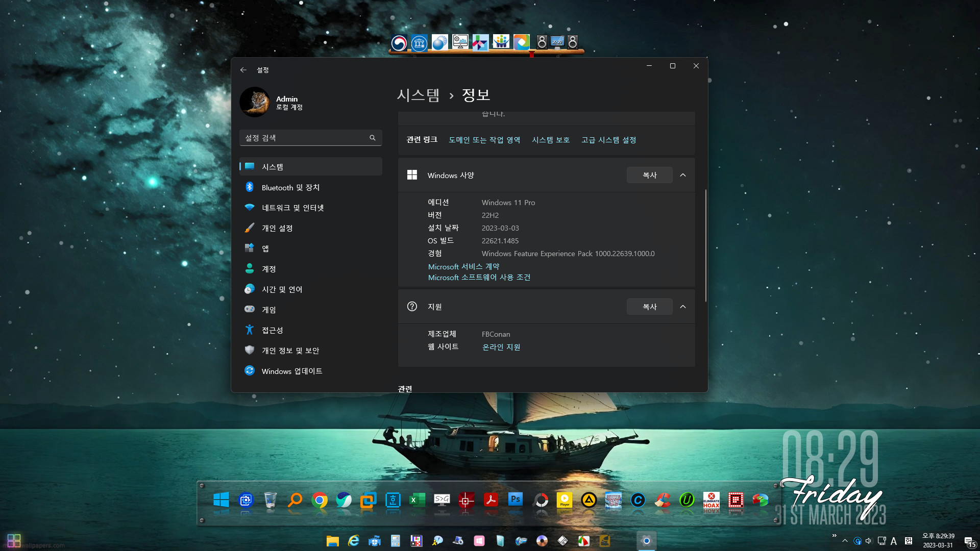This screenshot has width=980, height=551.
Task: Click the 시스템 breadcrumb in the header
Action: point(418,95)
